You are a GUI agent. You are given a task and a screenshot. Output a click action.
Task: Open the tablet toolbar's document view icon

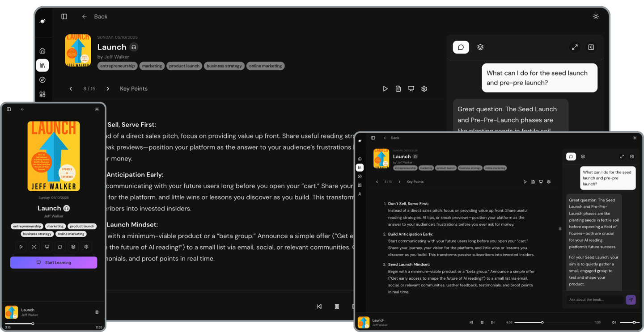(x=533, y=182)
